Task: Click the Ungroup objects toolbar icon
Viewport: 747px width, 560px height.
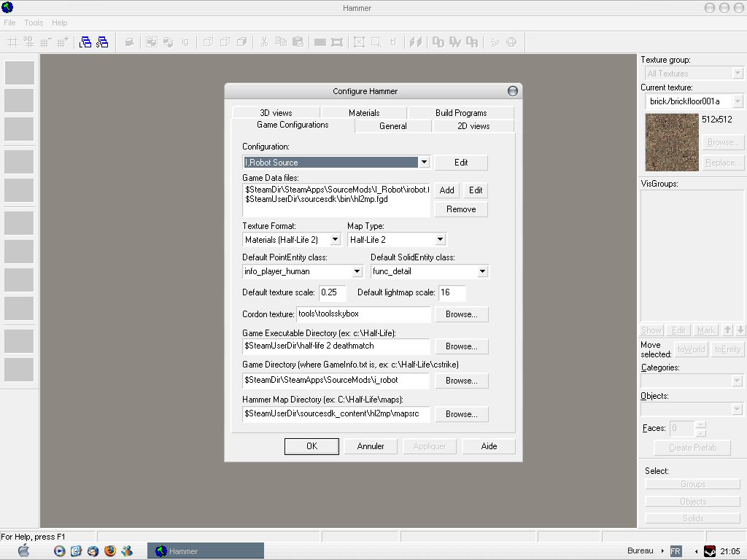Action: coord(169,42)
